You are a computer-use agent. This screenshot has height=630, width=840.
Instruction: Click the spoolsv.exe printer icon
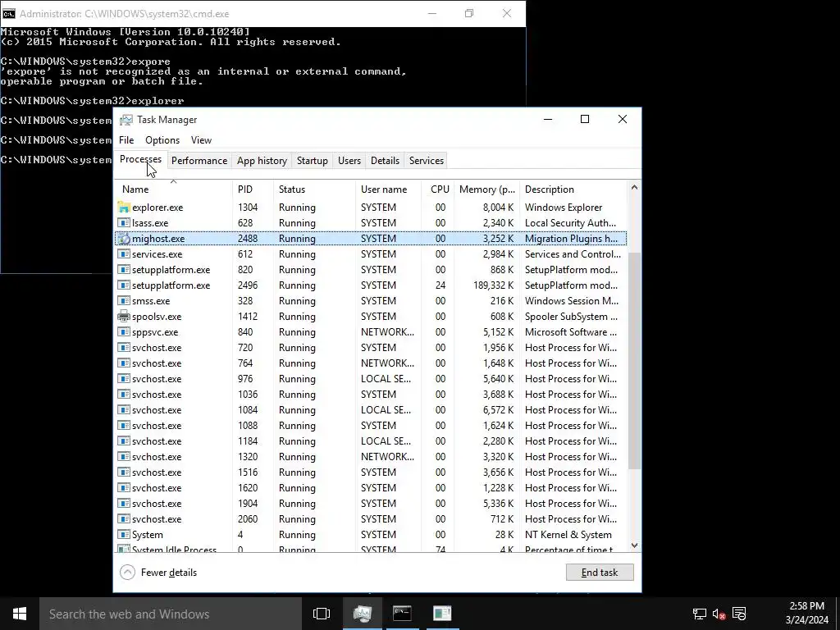point(124,316)
